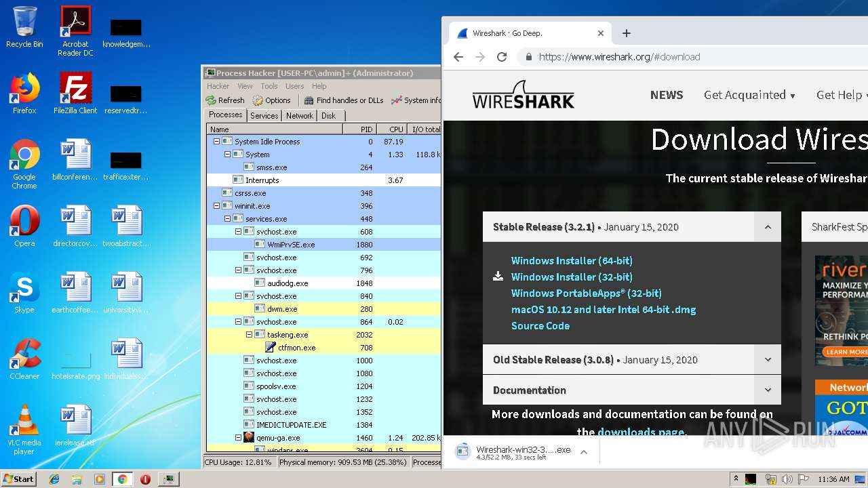Select dwm.exe process row
868x488 pixels.
[x=323, y=309]
